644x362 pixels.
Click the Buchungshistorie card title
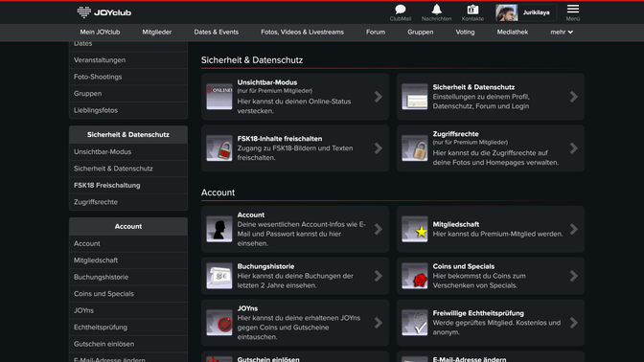pyautogui.click(x=265, y=266)
